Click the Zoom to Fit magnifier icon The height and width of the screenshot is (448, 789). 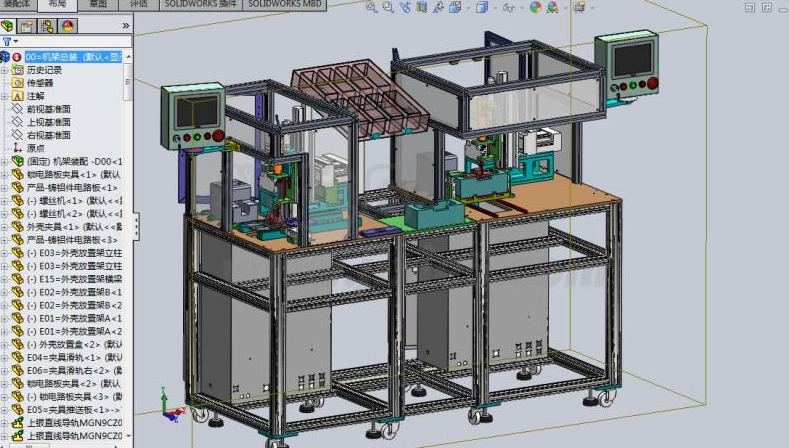tap(371, 7)
